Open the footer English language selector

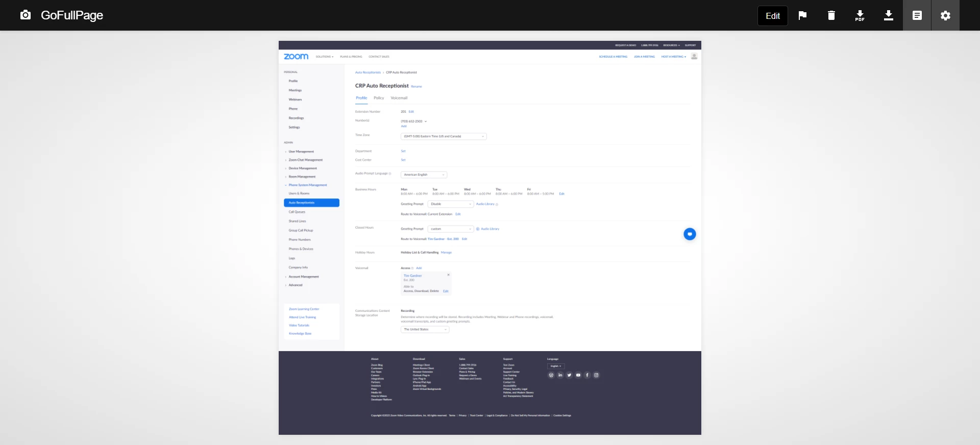[x=556, y=366]
